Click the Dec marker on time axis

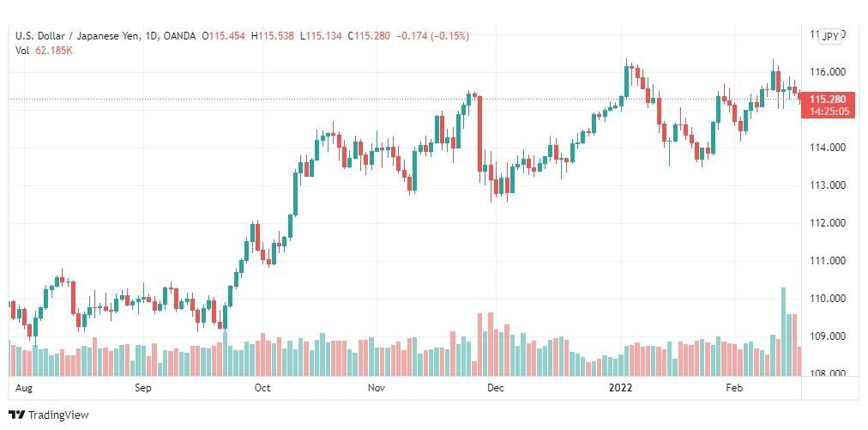coord(496,388)
